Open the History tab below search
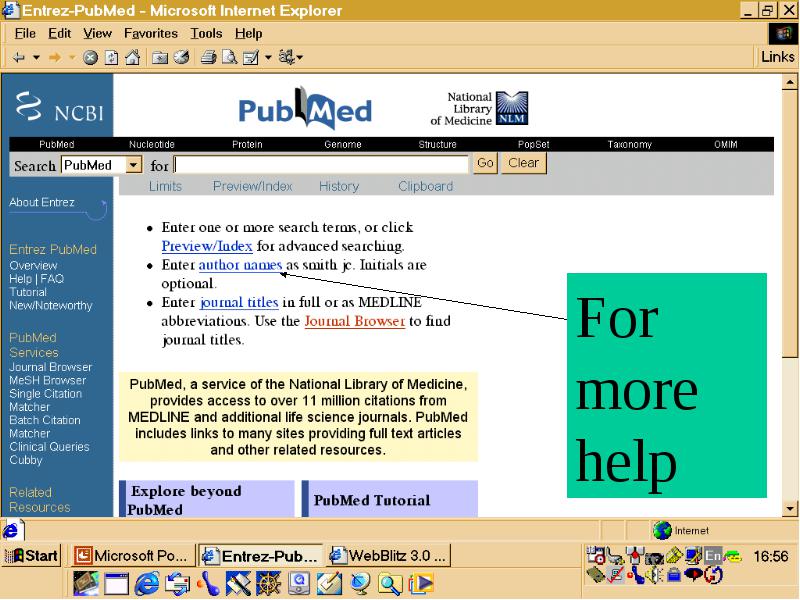 (339, 186)
